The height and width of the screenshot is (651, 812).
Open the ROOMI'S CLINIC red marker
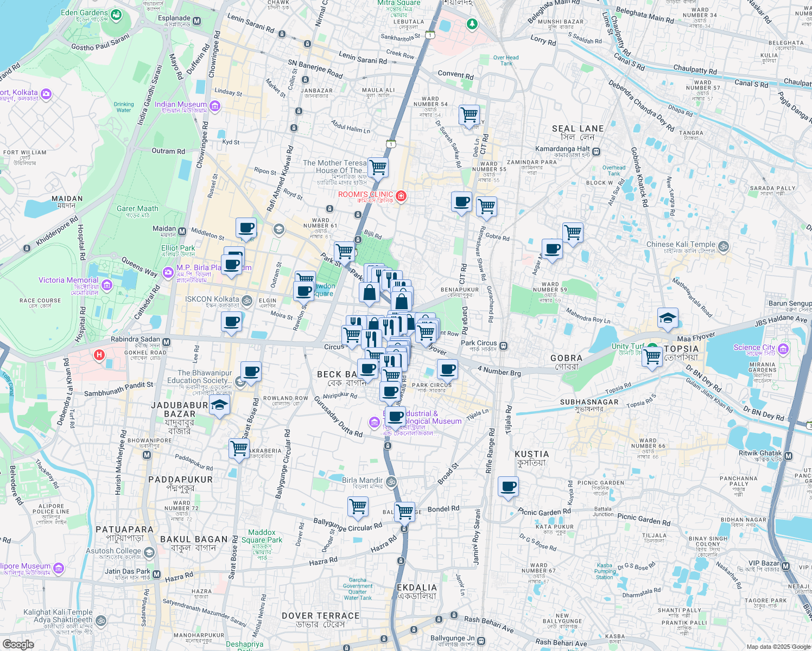(x=401, y=196)
